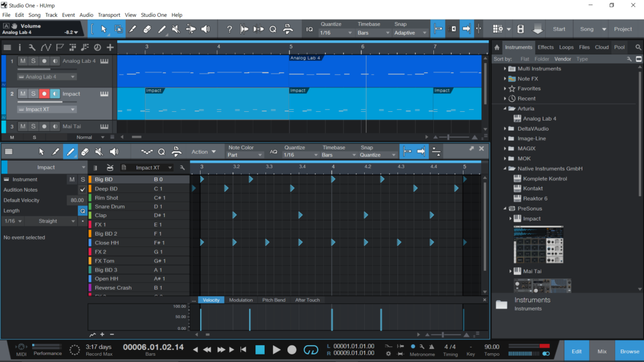This screenshot has height=362, width=644.
Task: Click the Impact instrument thumbnail in browser
Action: point(538,244)
